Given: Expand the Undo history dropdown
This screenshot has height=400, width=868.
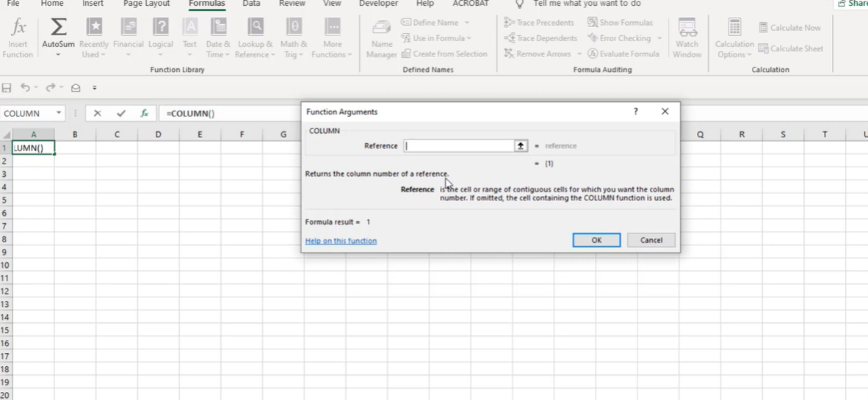Looking at the screenshot, I should 36,87.
